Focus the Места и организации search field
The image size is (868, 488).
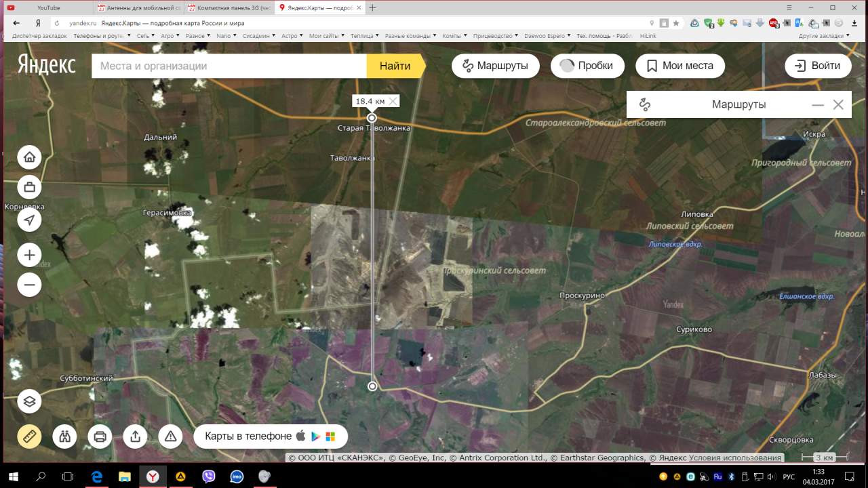[229, 66]
